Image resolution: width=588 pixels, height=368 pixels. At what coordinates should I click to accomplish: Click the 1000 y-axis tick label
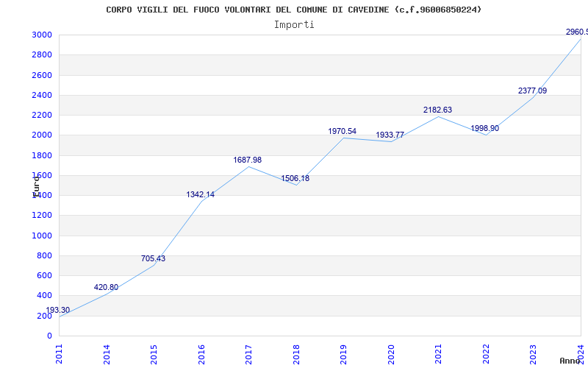pos(42,236)
